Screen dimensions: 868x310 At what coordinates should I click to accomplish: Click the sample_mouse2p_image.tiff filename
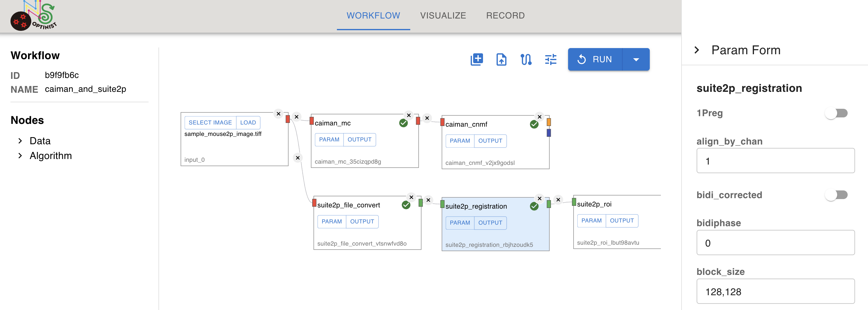[x=223, y=134]
